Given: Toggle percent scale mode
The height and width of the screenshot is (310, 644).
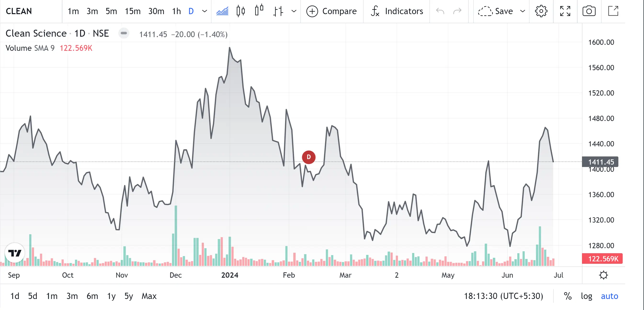Looking at the screenshot, I should coord(568,296).
